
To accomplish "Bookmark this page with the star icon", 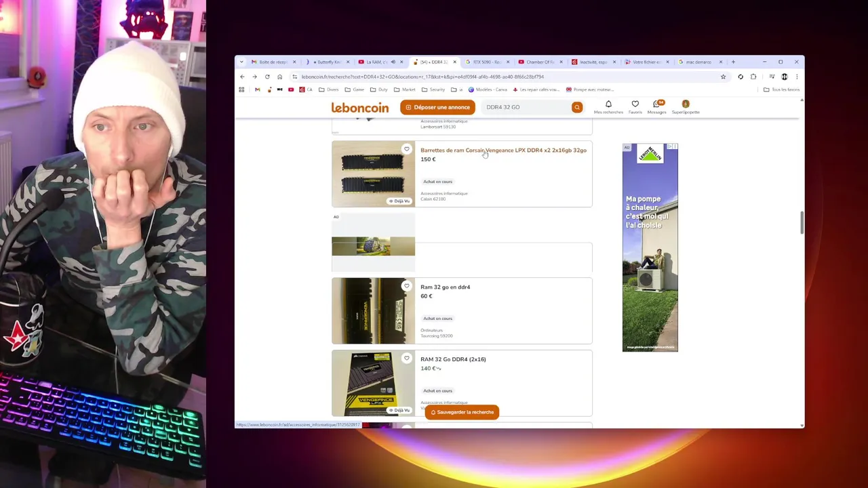I will click(723, 77).
